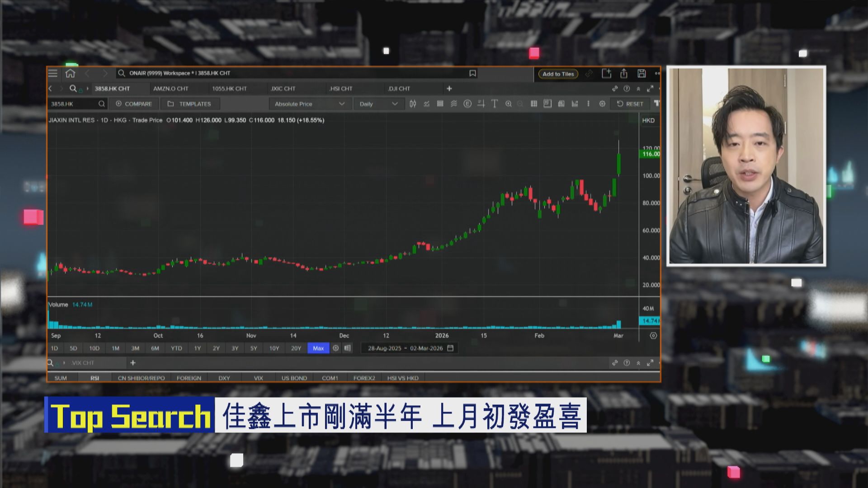Open the Absolute Price dropdown
The image size is (868, 488).
(x=309, y=103)
